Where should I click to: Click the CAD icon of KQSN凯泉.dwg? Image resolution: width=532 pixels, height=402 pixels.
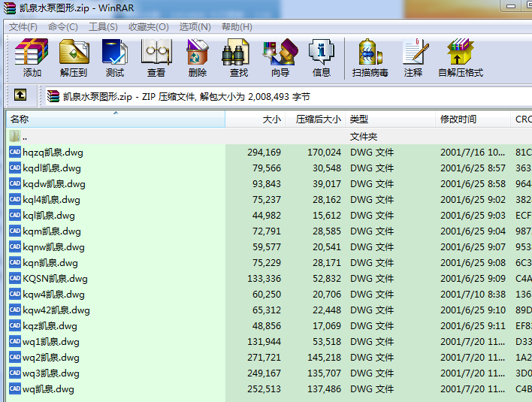point(15,278)
